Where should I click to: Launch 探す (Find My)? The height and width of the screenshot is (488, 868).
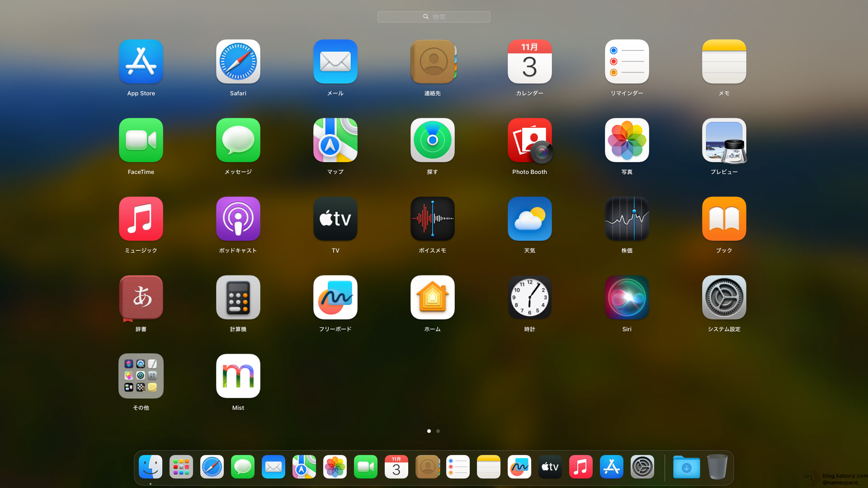tap(432, 140)
